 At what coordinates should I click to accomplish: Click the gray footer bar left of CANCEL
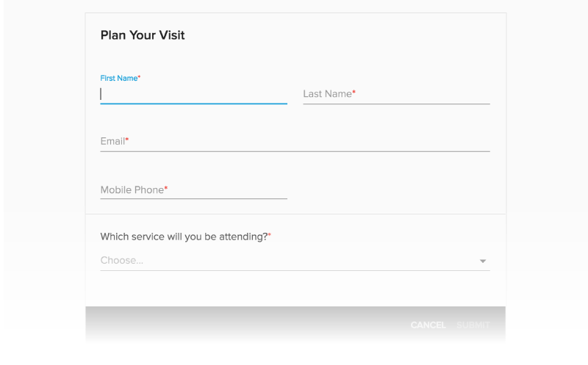coord(243,325)
